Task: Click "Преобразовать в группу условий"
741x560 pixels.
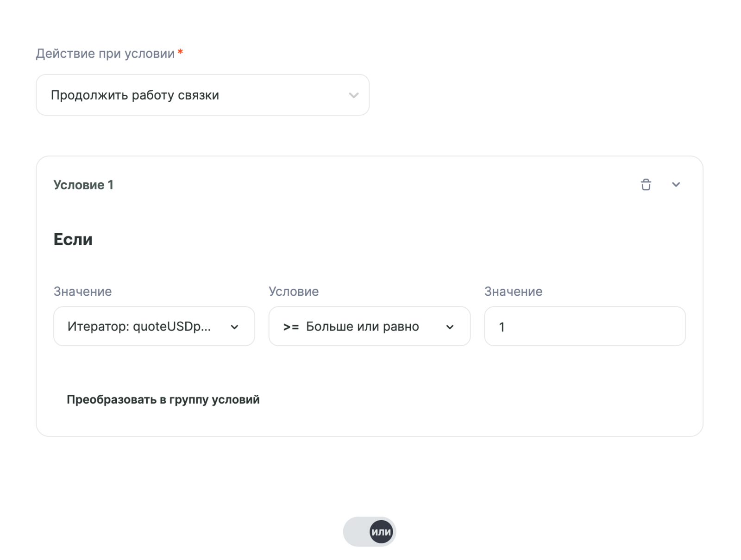Action: pyautogui.click(x=163, y=399)
